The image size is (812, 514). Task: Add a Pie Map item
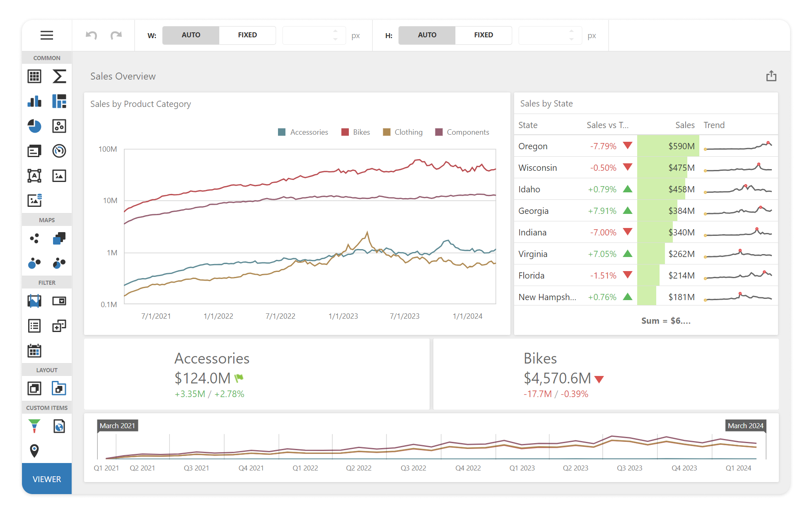point(59,263)
